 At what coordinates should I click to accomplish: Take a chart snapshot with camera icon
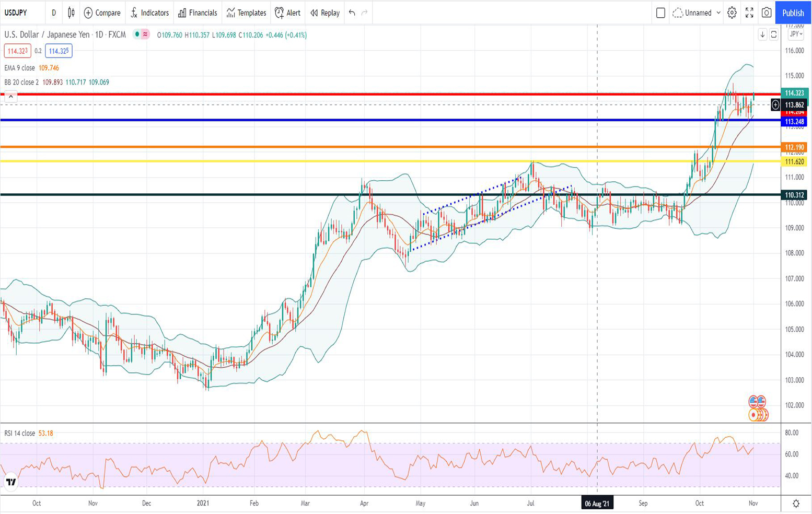pos(767,13)
